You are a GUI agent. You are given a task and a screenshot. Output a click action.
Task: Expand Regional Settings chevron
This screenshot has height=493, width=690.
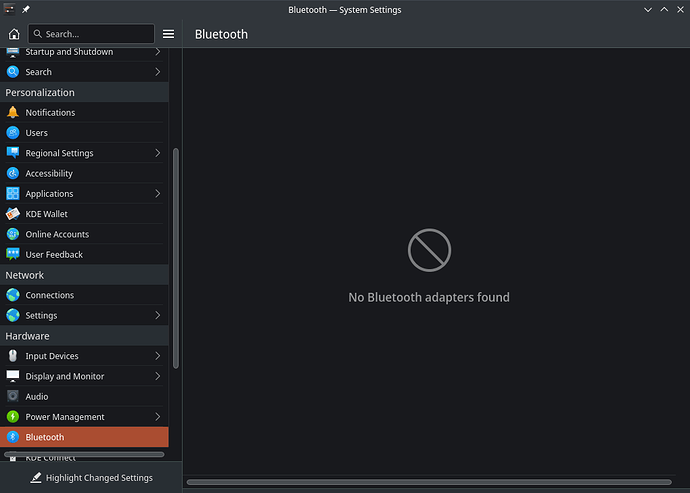[158, 153]
